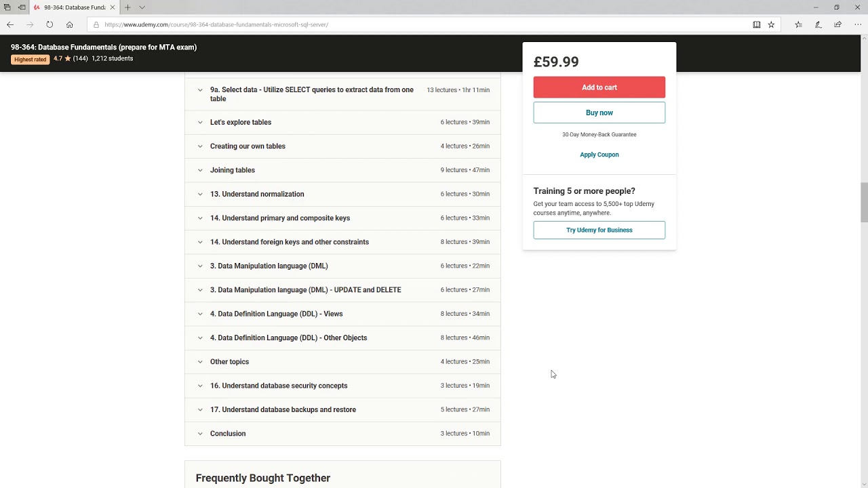Click the Apply Coupon link
868x488 pixels.
[x=599, y=155]
